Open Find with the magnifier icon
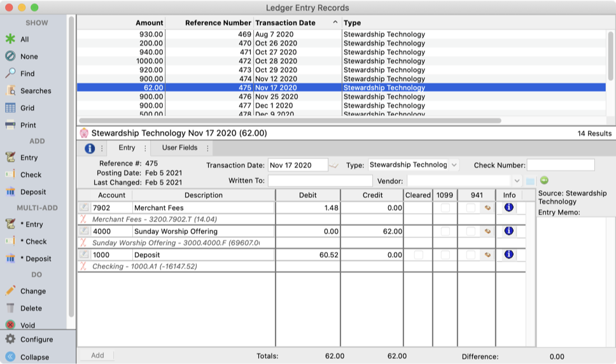This screenshot has width=616, height=364. 10,73
